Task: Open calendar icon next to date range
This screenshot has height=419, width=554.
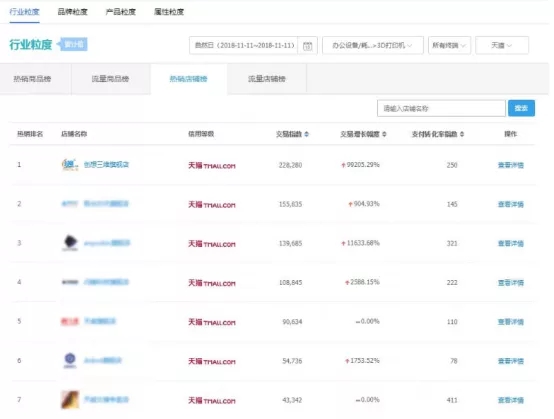Action: (307, 46)
